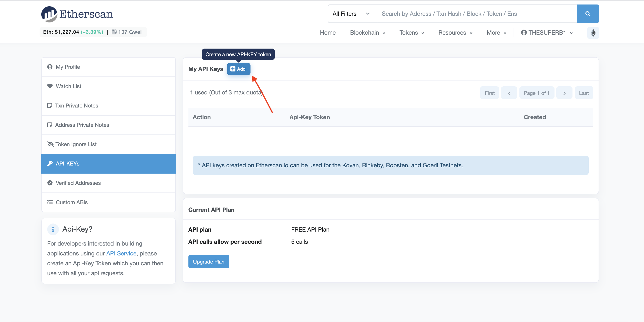Click the crossed-eye icon for Token Ignore List
644x322 pixels.
pos(50,144)
